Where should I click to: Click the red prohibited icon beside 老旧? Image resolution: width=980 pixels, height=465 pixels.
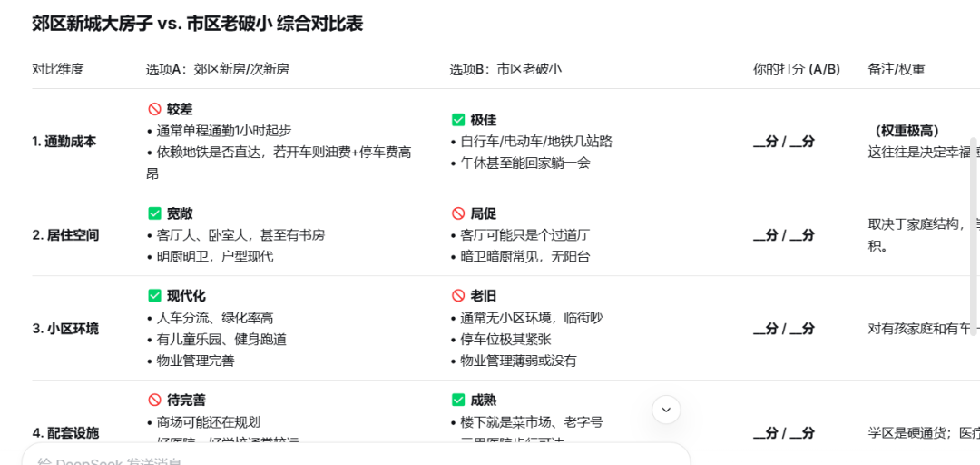(458, 296)
